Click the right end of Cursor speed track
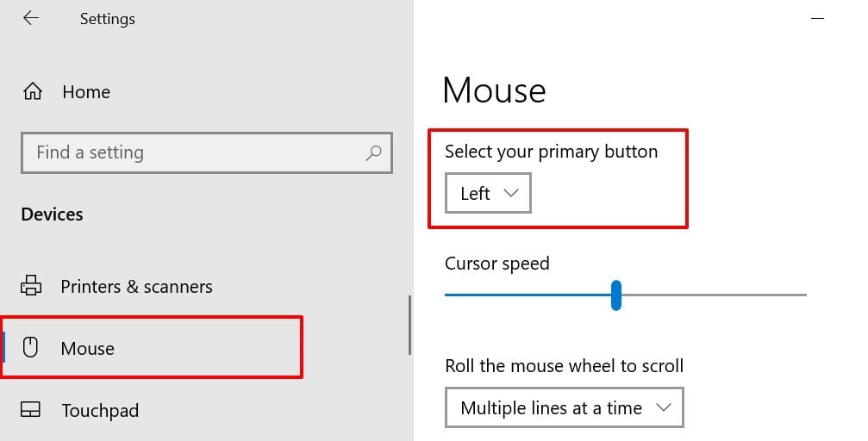The height and width of the screenshot is (441, 868). [x=802, y=295]
